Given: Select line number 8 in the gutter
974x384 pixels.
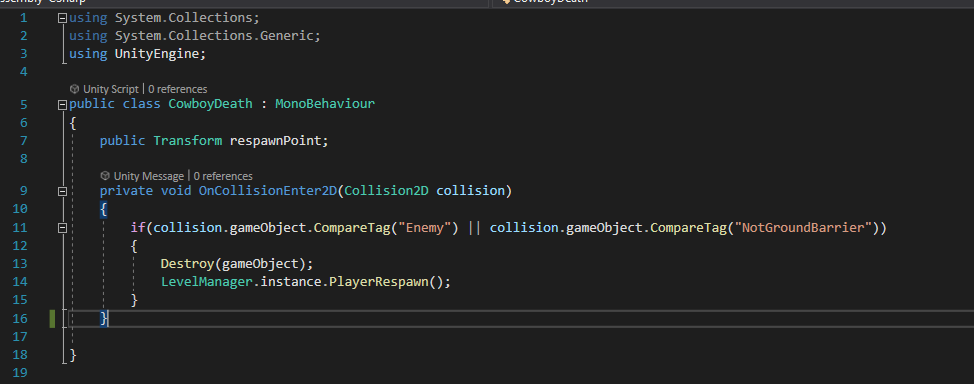Looking at the screenshot, I should click(x=24, y=158).
